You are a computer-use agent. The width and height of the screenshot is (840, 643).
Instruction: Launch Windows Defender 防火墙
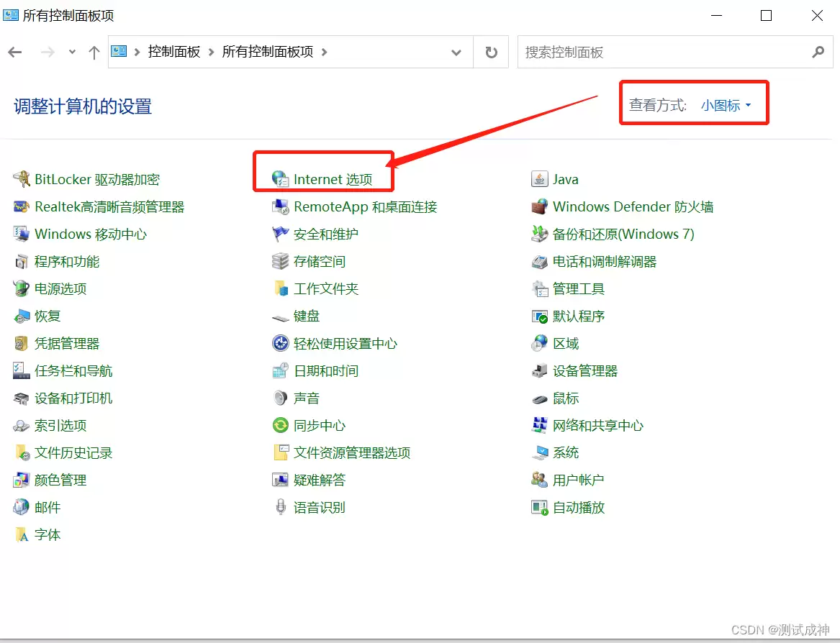pyautogui.click(x=633, y=206)
